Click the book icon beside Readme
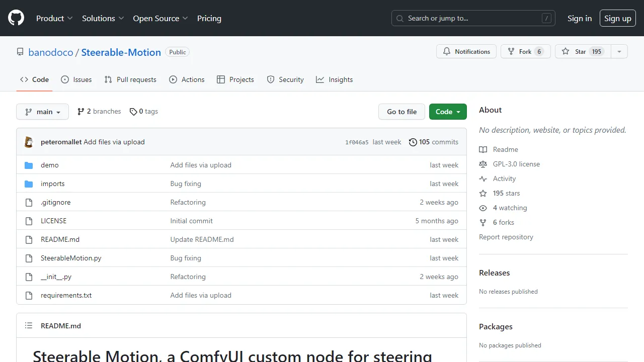The width and height of the screenshot is (644, 362). pos(483,149)
